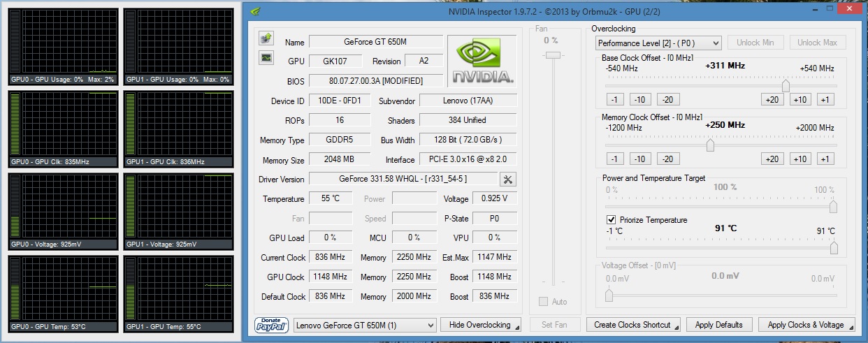This screenshot has height=343, width=868.
Task: Decrease memory clock offset by 10 MHz
Action: [639, 159]
